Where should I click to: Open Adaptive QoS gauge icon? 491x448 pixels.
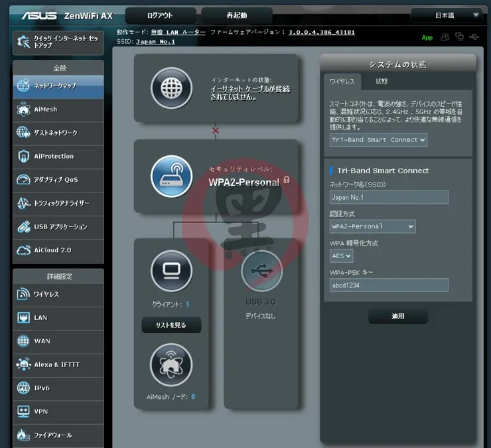(23, 179)
